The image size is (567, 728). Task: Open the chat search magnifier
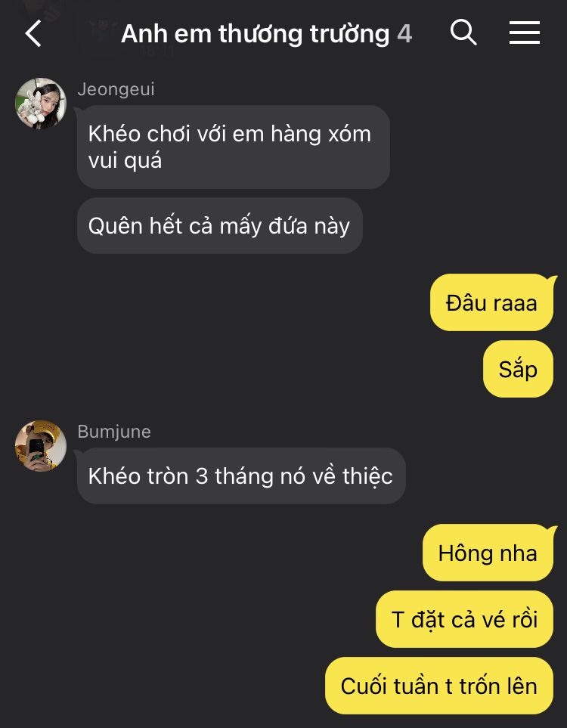[463, 33]
